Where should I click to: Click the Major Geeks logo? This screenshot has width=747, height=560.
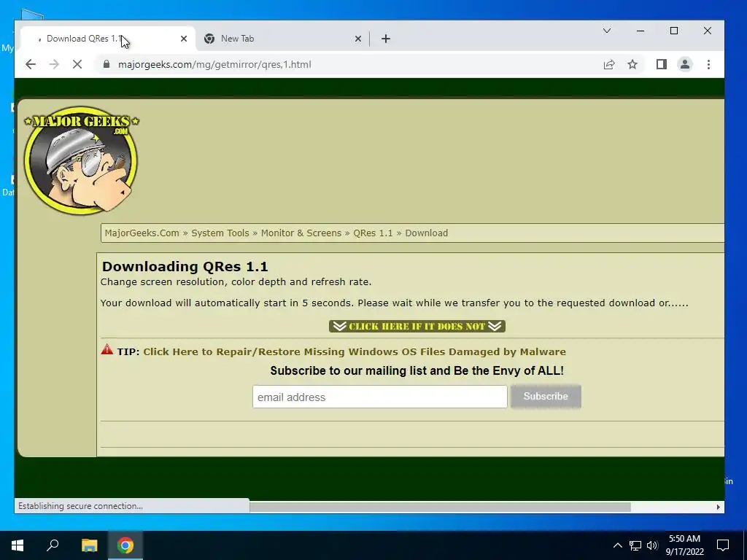82,160
